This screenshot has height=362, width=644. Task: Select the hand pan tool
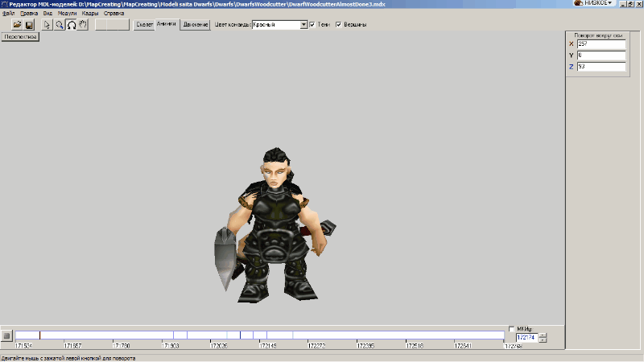coord(83,25)
